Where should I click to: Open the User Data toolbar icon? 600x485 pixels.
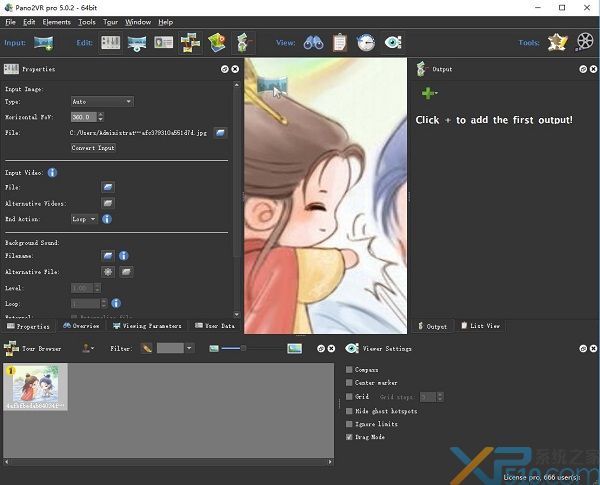[164, 42]
